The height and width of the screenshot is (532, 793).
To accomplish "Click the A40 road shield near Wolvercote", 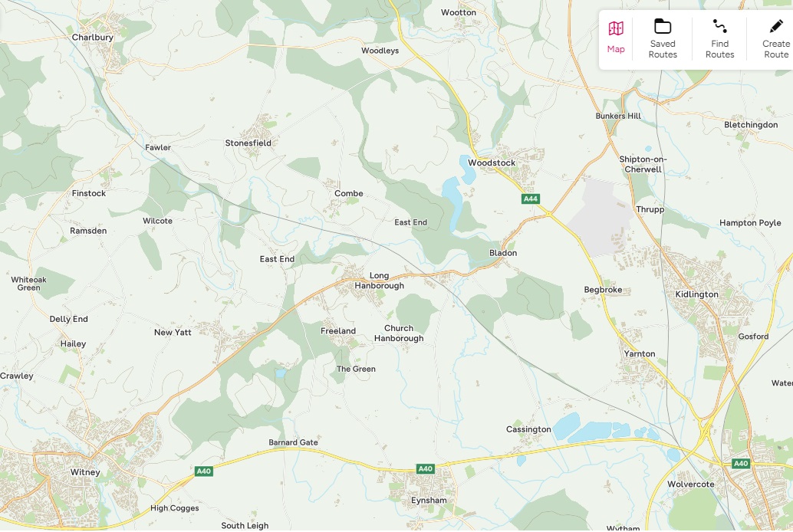I will [x=741, y=463].
